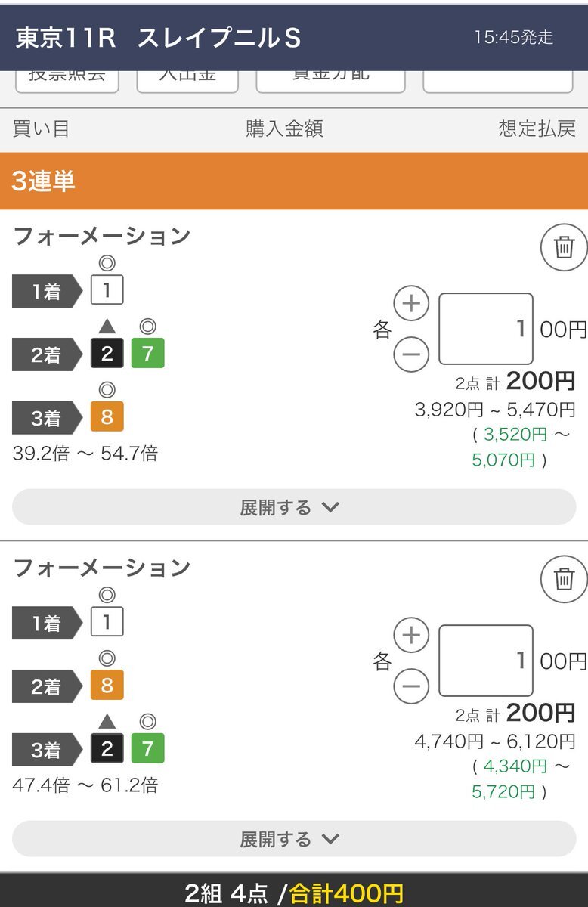This screenshot has width=588, height=907.
Task: Click first bet amount input field
Action: tap(486, 329)
